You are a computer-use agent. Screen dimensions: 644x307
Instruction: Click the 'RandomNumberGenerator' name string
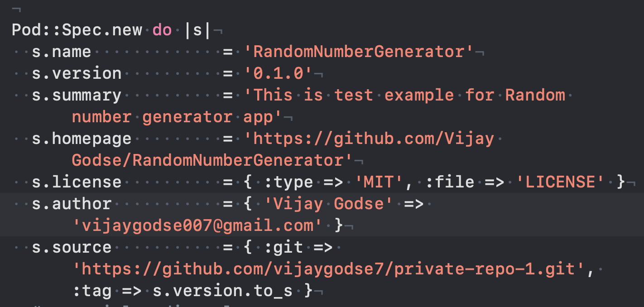point(359,52)
